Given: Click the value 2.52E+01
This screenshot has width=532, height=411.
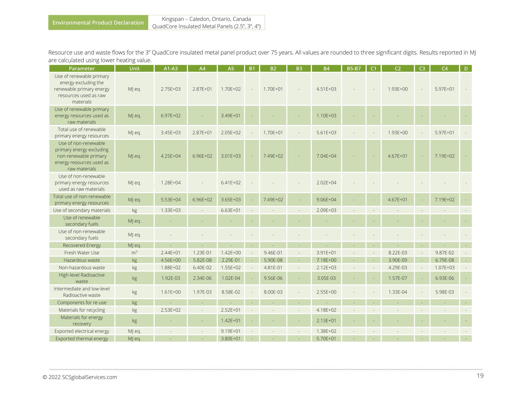Looking at the screenshot, I should 231,310.
